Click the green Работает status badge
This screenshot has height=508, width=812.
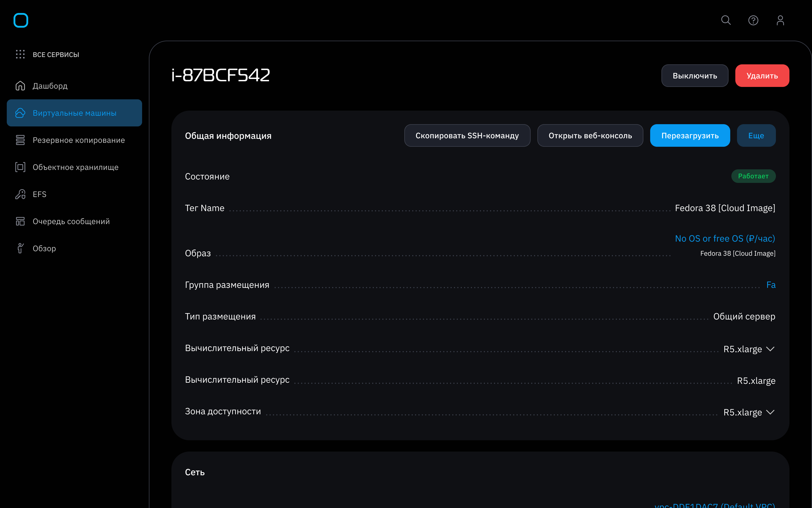[x=753, y=176]
